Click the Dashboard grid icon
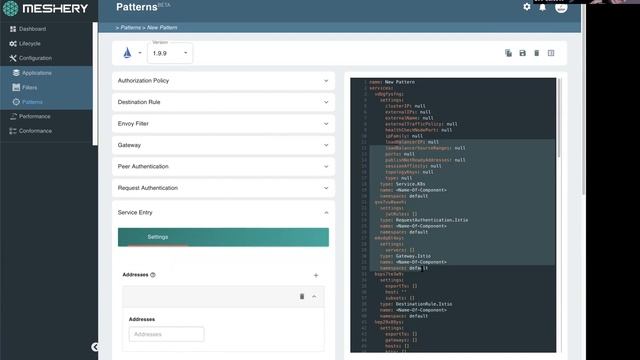The width and height of the screenshot is (640, 360). point(13,29)
